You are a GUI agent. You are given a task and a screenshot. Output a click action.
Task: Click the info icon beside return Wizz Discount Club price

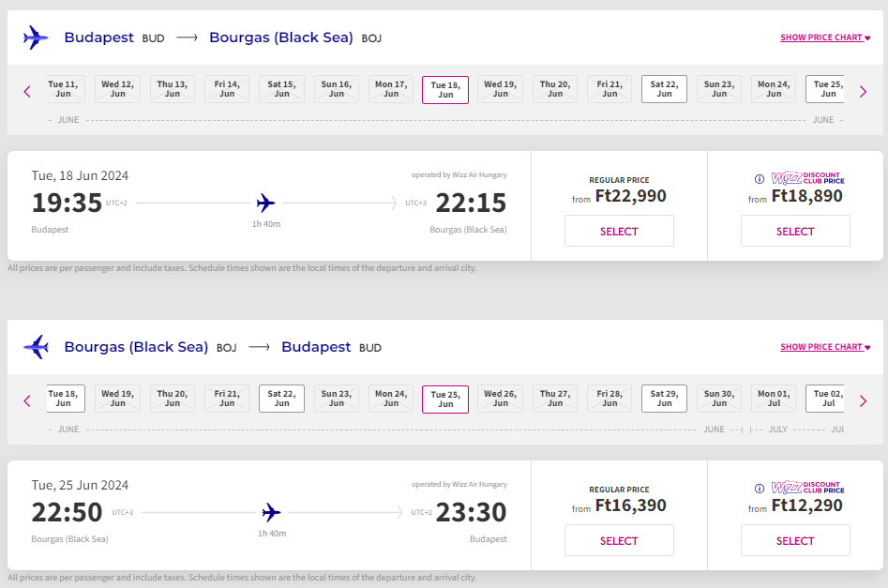[760, 489]
